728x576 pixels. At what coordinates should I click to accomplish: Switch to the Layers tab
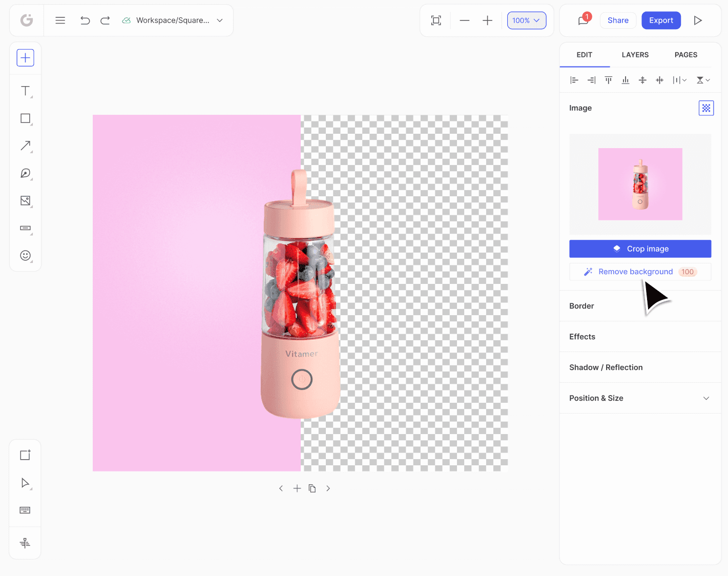tap(635, 55)
